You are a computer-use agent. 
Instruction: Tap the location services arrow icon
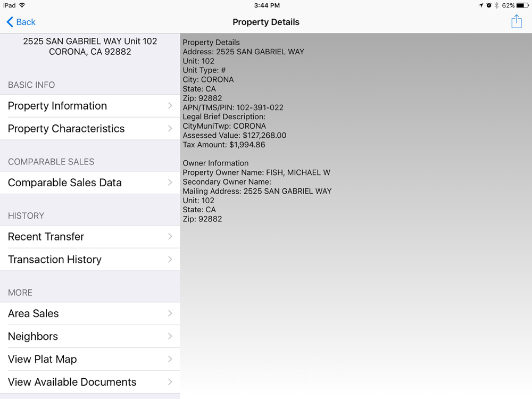coord(481,5)
